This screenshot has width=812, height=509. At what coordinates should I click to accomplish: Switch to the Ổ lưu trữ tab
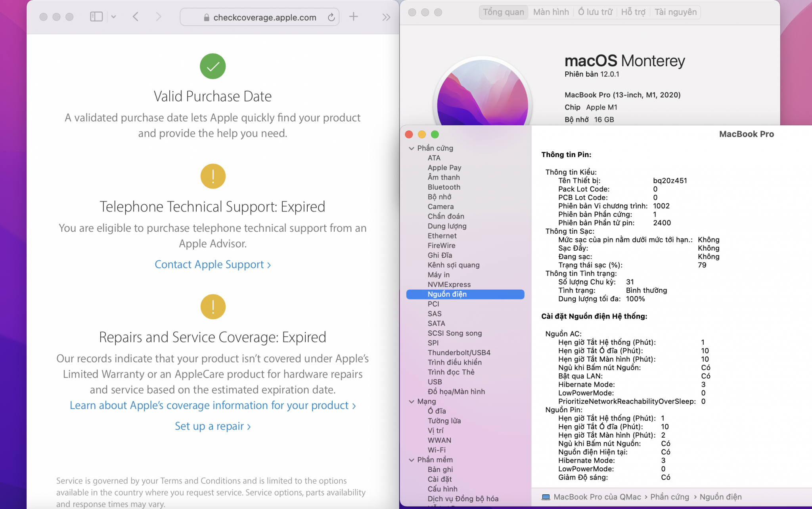(595, 12)
